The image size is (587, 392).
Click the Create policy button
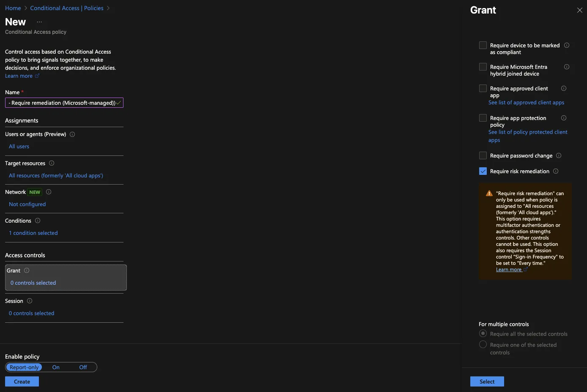(22, 381)
